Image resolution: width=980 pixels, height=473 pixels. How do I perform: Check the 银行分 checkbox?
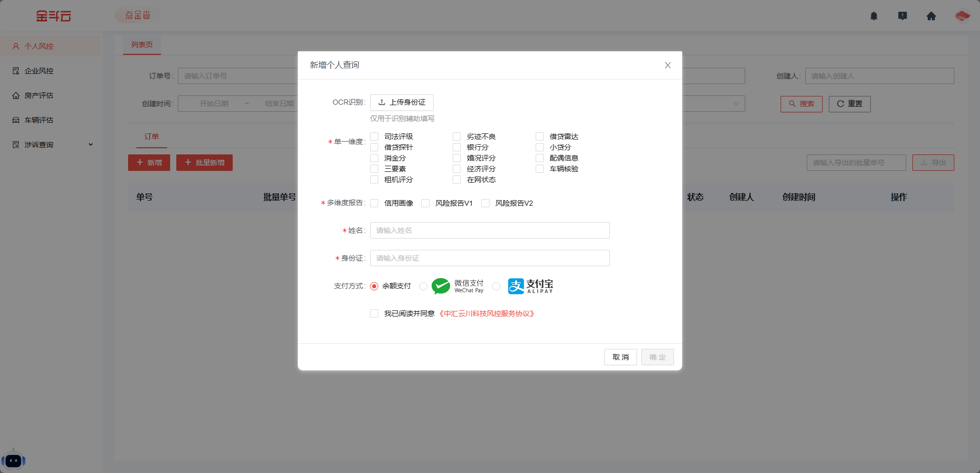[457, 147]
